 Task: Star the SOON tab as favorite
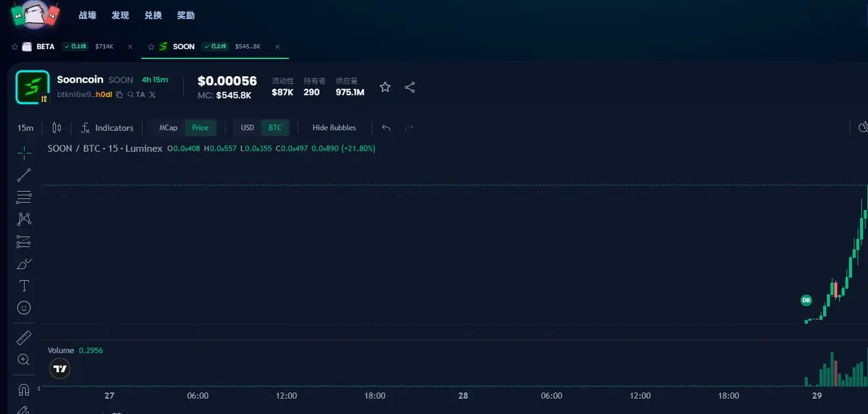coord(151,46)
